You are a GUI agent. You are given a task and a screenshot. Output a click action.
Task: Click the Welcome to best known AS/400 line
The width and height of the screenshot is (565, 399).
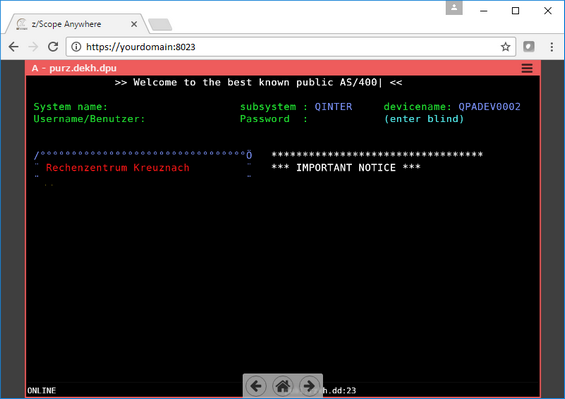[x=258, y=83]
